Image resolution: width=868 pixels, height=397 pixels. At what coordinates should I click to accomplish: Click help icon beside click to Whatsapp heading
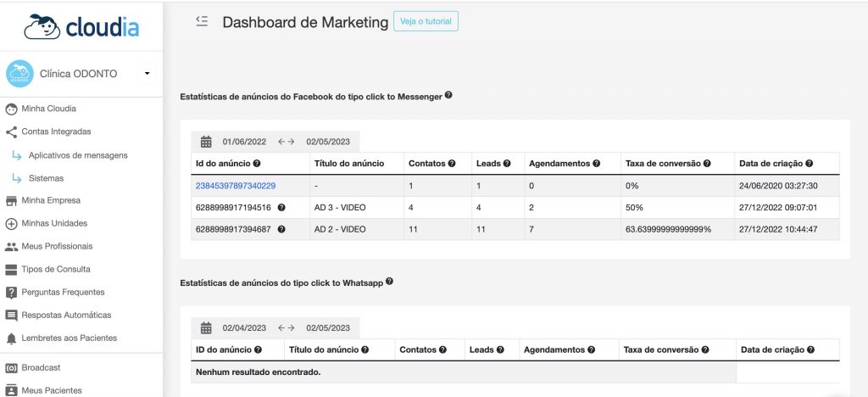tap(389, 282)
